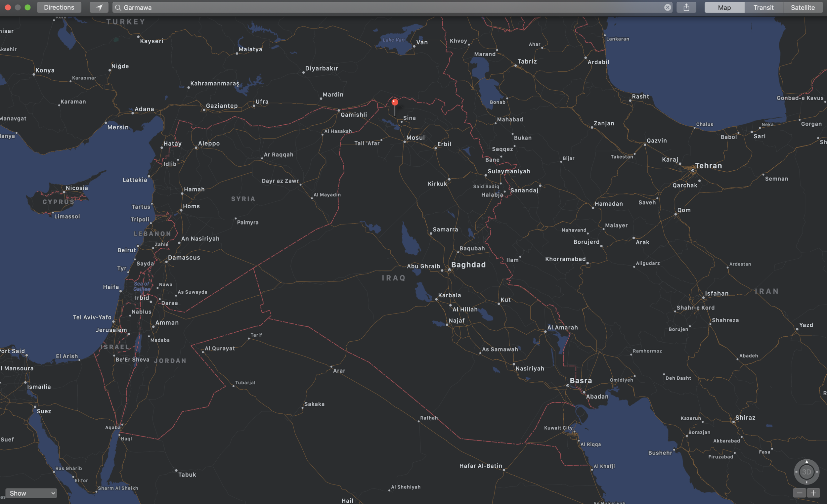Click the magnifier icon in search field
This screenshot has height=504, width=827.
118,7
